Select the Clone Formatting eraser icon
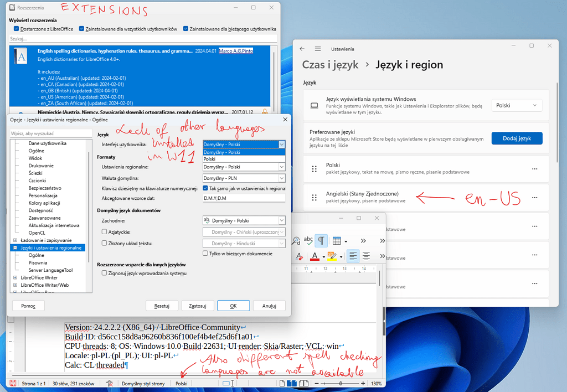 (300, 255)
